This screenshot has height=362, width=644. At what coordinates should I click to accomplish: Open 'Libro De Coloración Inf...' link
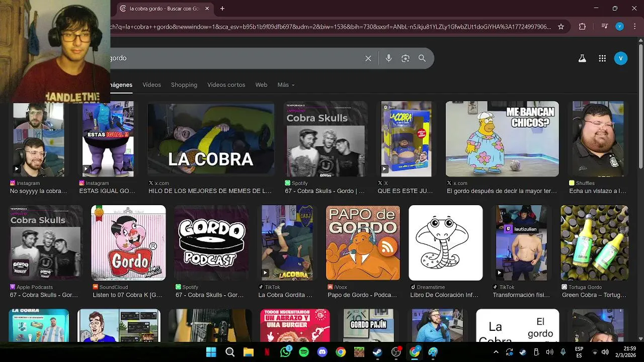pyautogui.click(x=444, y=295)
